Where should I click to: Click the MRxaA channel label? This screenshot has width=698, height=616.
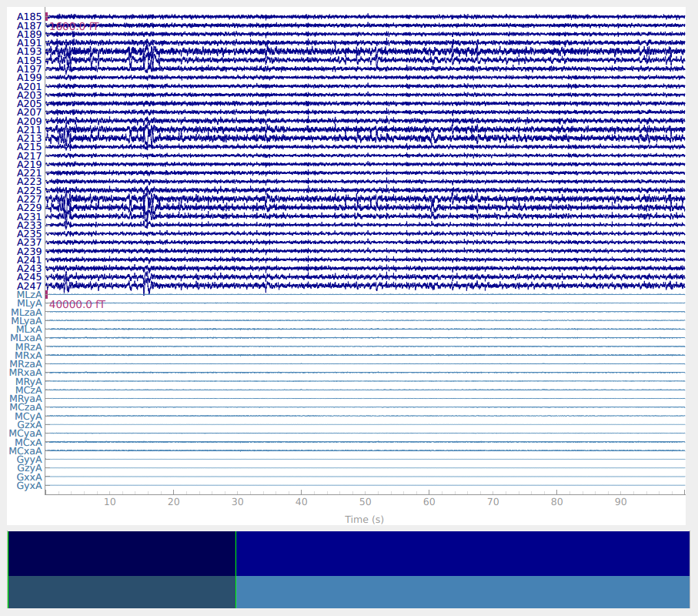click(x=25, y=373)
